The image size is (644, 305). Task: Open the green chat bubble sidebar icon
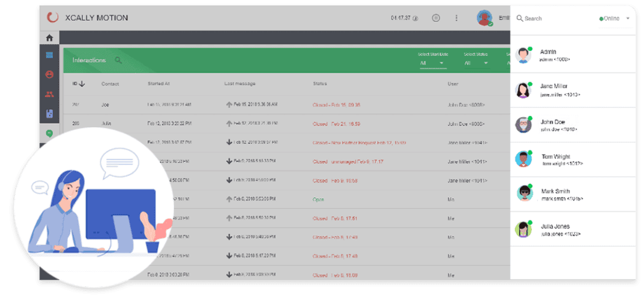(49, 133)
